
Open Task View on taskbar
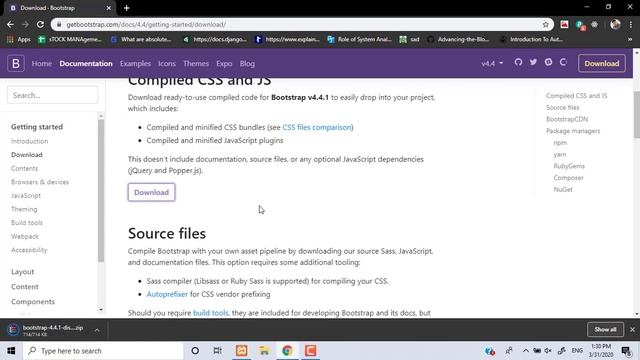point(218,351)
